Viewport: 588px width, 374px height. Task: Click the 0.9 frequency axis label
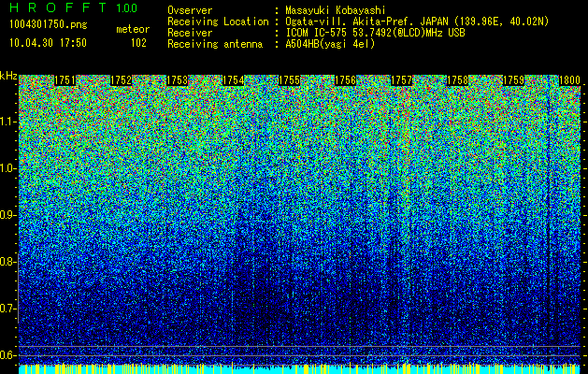pyautogui.click(x=8, y=215)
